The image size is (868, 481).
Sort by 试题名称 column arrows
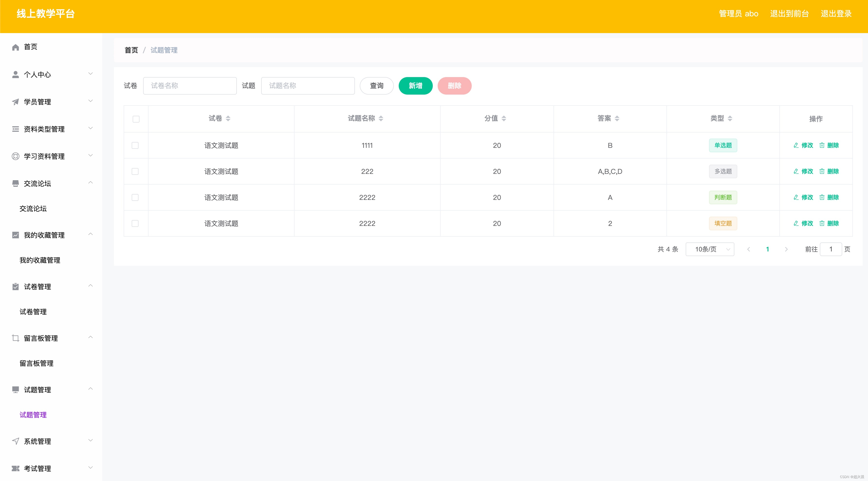(x=381, y=118)
